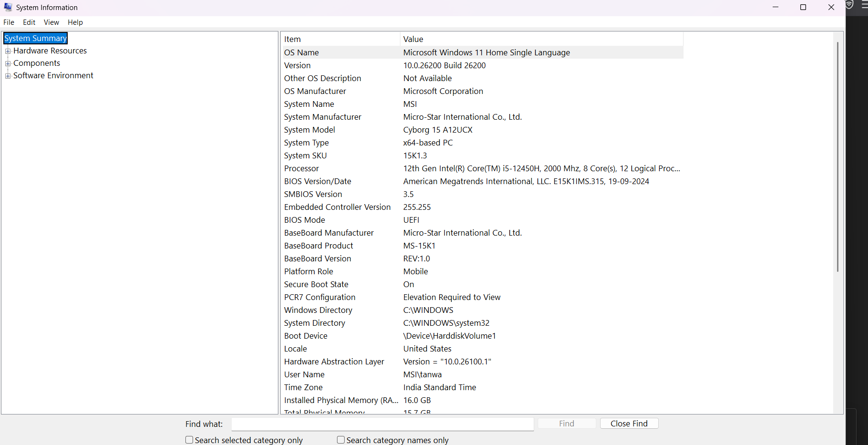Click the vertical scrollbar of the details list
The image size is (868, 445).
coord(837,157)
